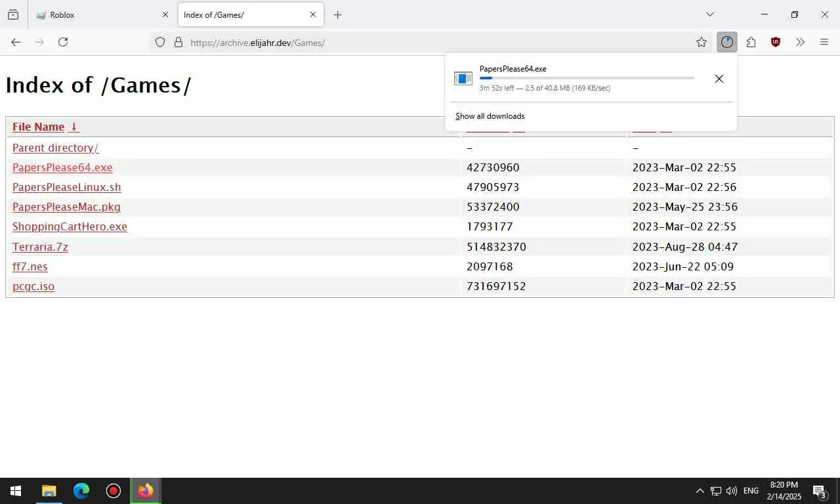Open Firefox application hamburger menu
The width and height of the screenshot is (840, 504).
tap(824, 42)
